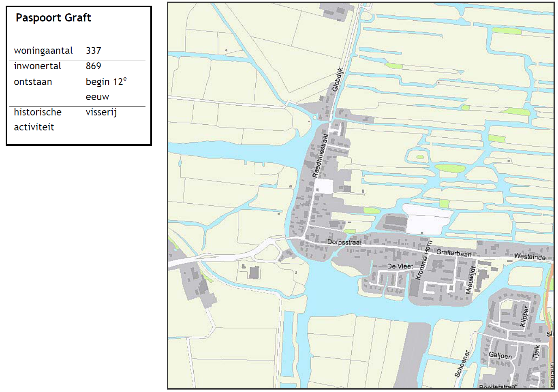Click the value 337
Viewport: 558px width, 392px height.
tap(94, 51)
